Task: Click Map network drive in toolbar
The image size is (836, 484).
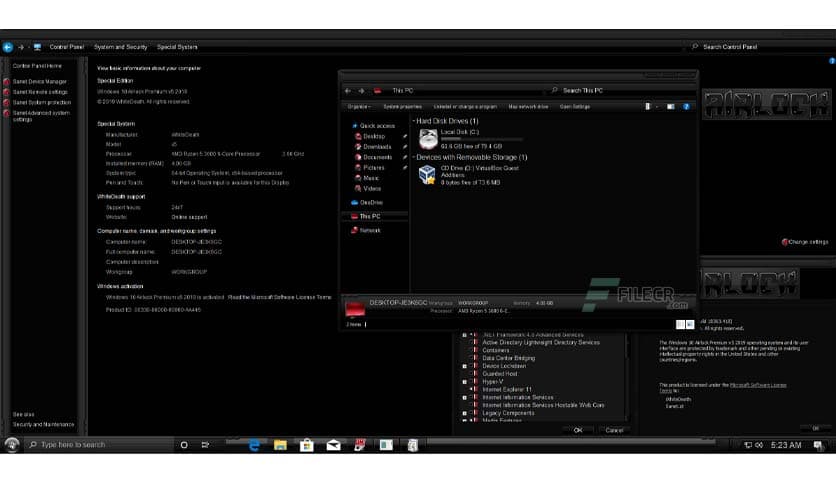Action: click(528, 107)
